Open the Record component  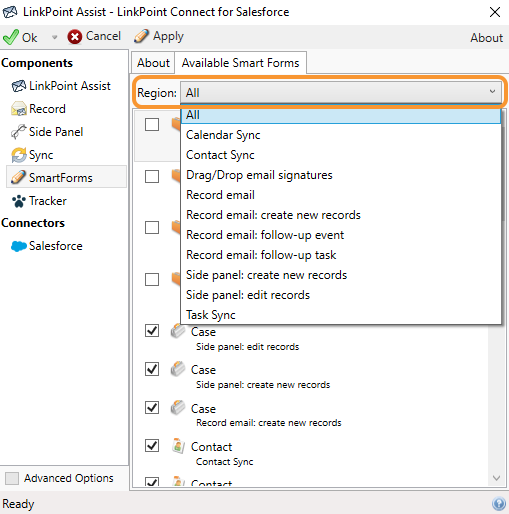[47, 109]
